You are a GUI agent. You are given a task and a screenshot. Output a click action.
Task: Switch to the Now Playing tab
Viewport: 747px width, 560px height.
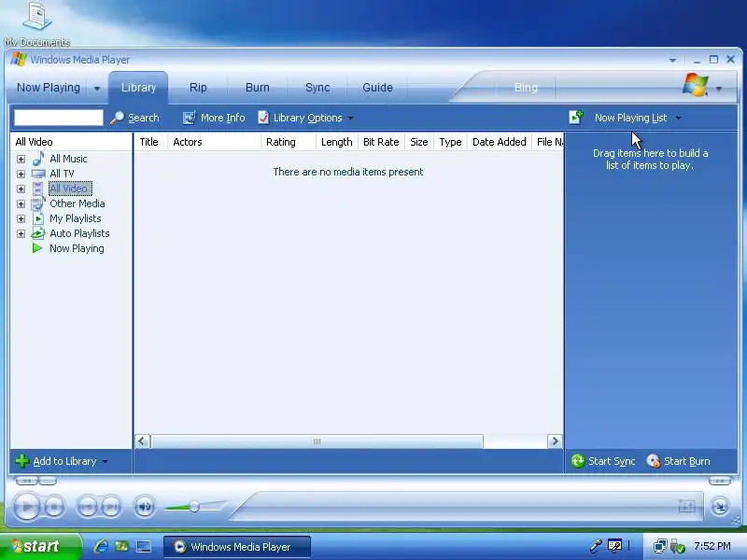[49, 88]
